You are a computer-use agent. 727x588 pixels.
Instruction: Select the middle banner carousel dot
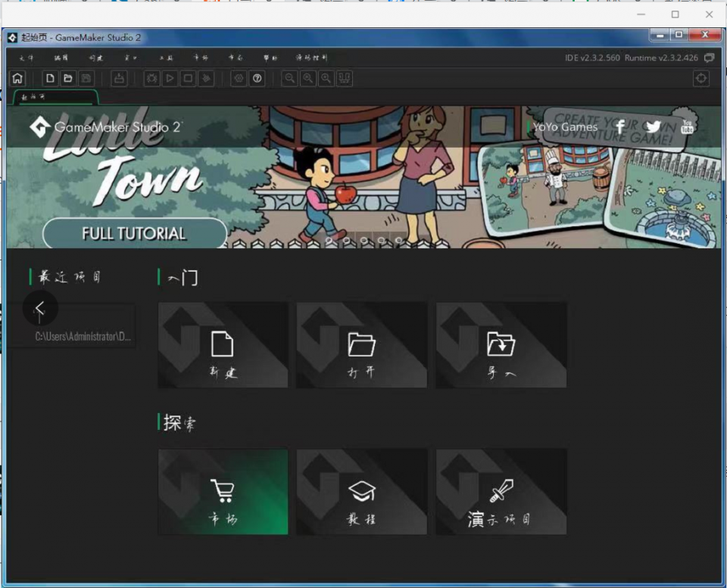pos(364,241)
